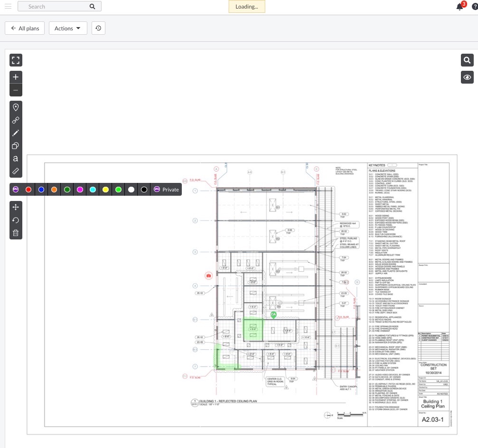
Task: Pick the bright green annotation color
Action: point(118,190)
